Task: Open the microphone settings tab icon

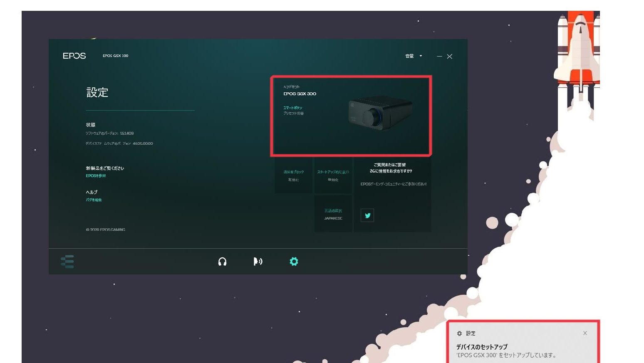Action: click(x=258, y=261)
